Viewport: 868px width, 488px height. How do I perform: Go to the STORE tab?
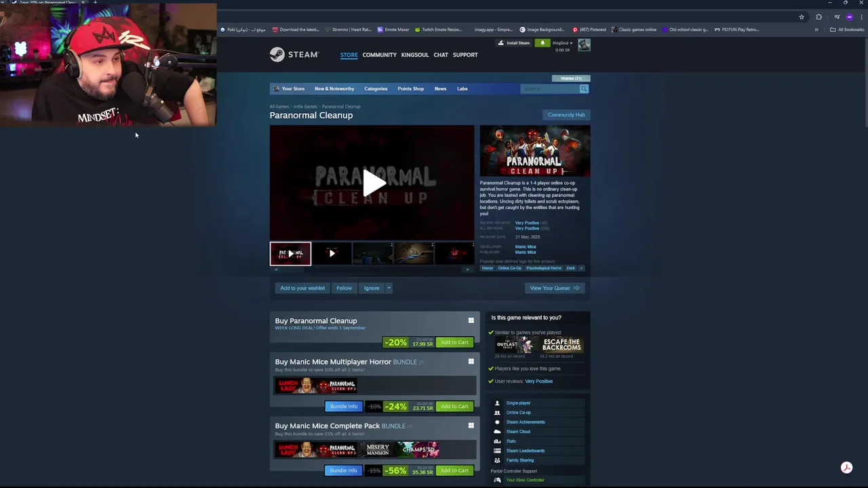[x=349, y=55]
